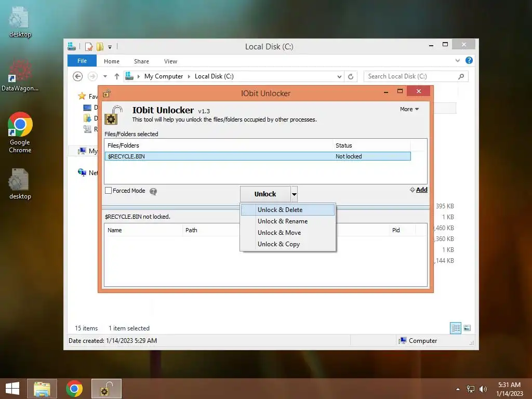Open File Explorer from the taskbar
The width and height of the screenshot is (532, 399).
tap(42, 389)
